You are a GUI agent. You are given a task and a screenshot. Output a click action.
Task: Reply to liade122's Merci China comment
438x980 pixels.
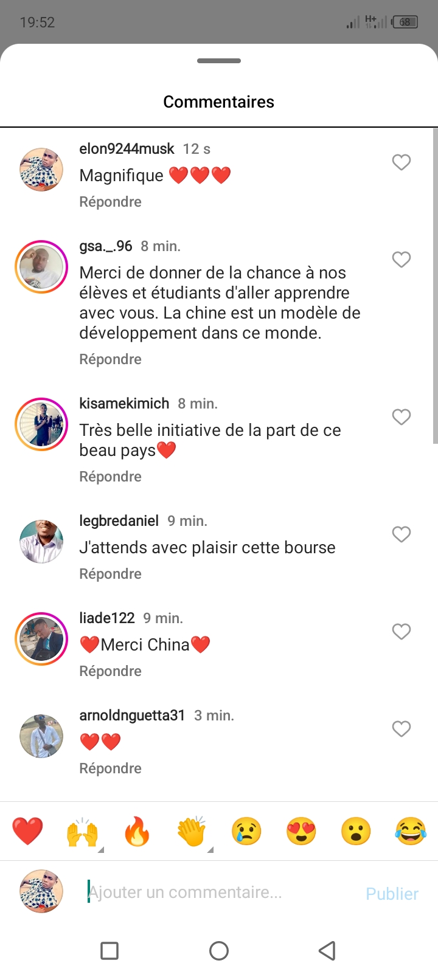click(110, 671)
